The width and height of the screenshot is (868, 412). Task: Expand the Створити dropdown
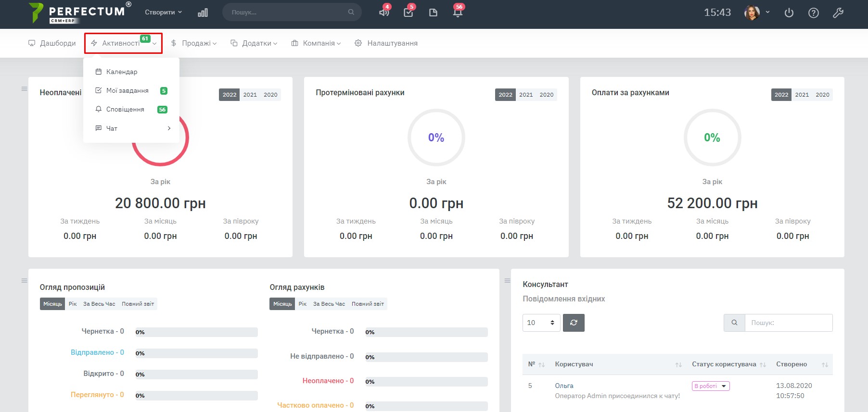163,12
